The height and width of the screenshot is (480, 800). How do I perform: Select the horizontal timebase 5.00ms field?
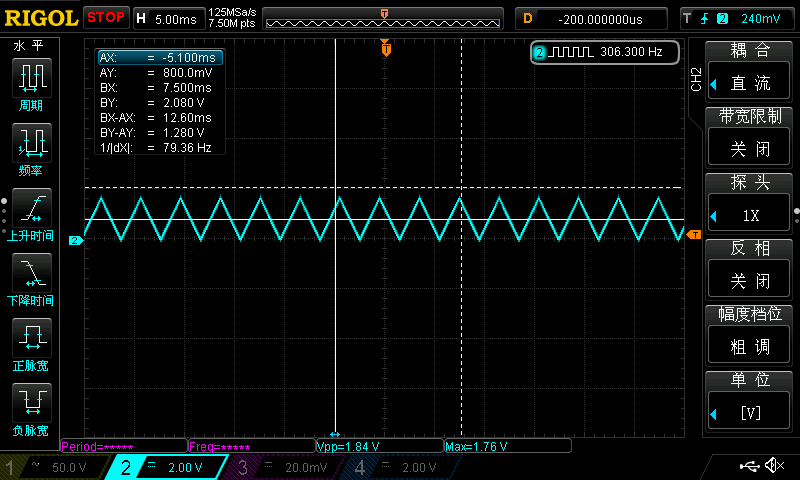(169, 19)
